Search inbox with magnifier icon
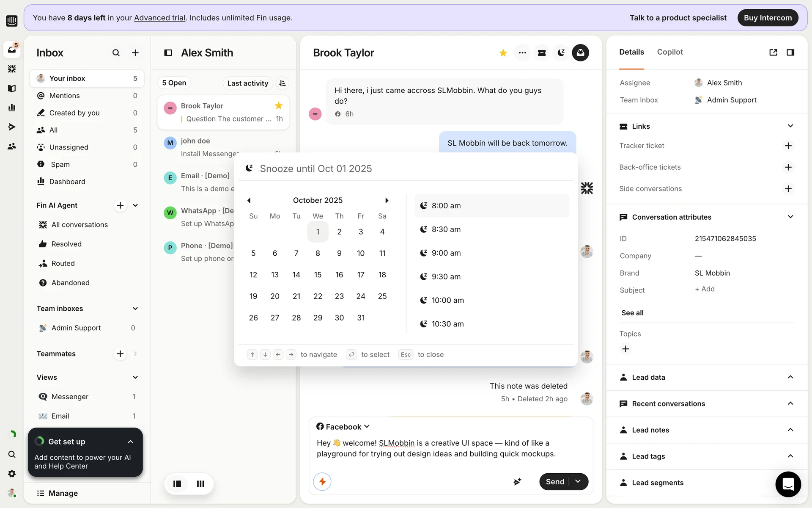Viewport: 812px width, 508px height. click(x=116, y=53)
